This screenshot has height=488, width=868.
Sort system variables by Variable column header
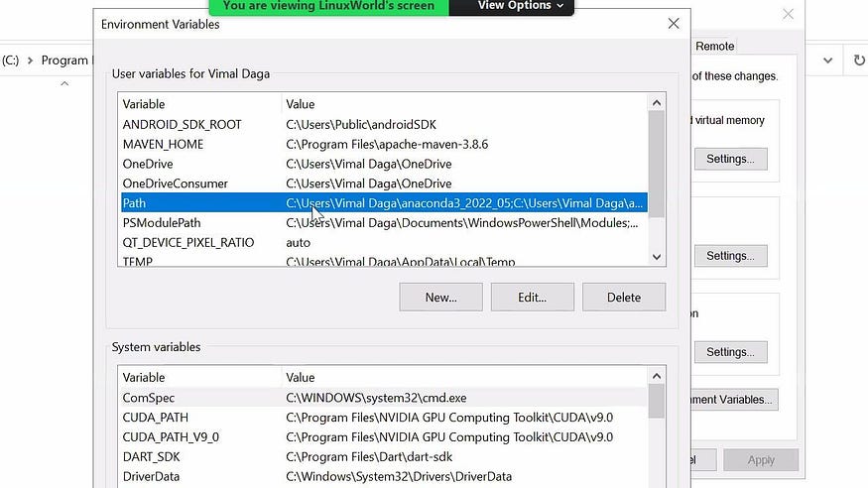(199, 377)
